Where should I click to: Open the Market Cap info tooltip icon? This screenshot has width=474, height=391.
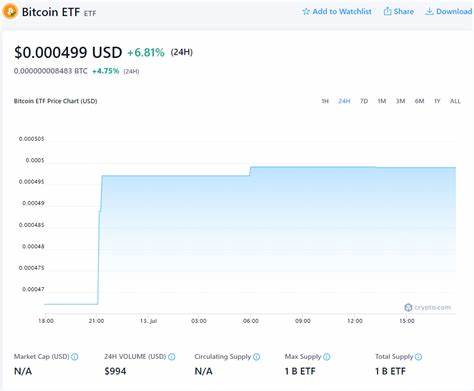tap(75, 357)
